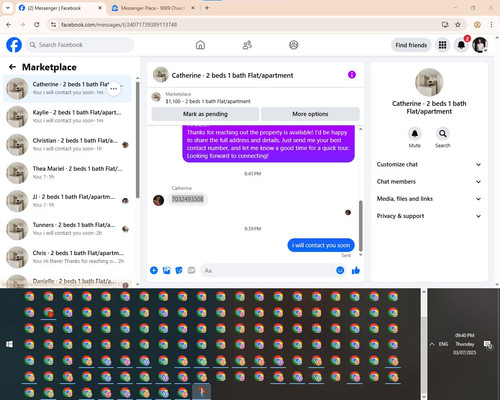This screenshot has height=400, width=500.
Task: Open the notification center in system tray
Action: click(488, 344)
